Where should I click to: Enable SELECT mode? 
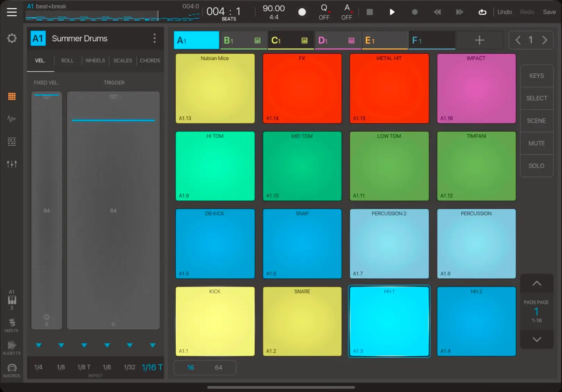(537, 98)
